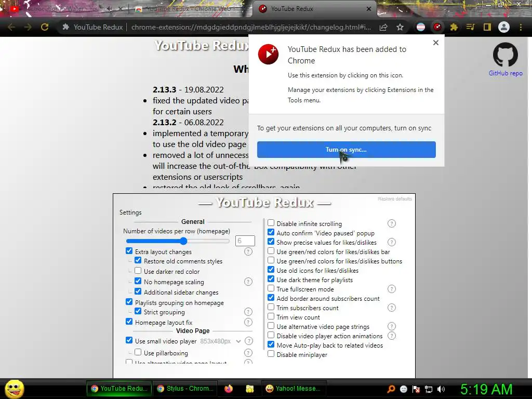Click Restore defaults in settings
532x399 pixels.
(395, 199)
